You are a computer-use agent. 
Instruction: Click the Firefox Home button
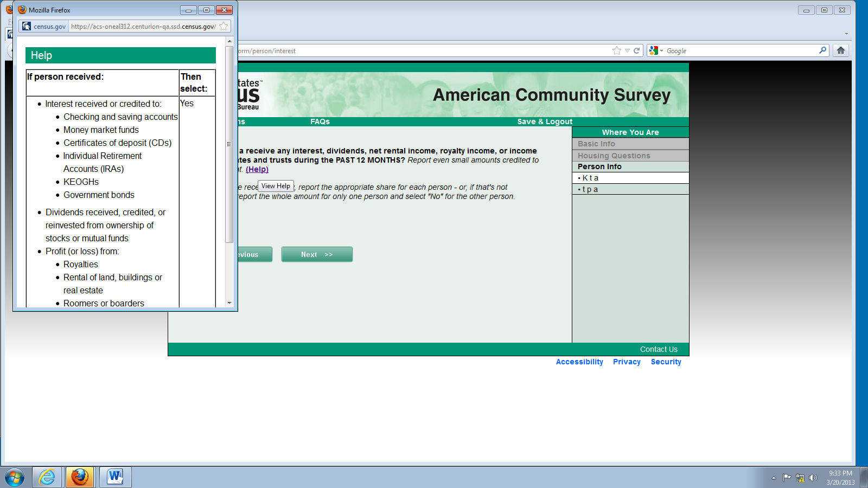point(840,50)
